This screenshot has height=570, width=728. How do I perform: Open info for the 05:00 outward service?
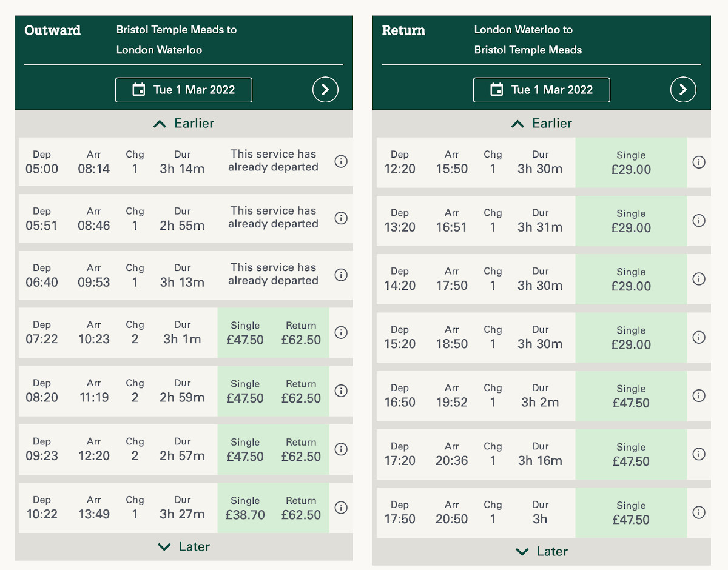(341, 161)
